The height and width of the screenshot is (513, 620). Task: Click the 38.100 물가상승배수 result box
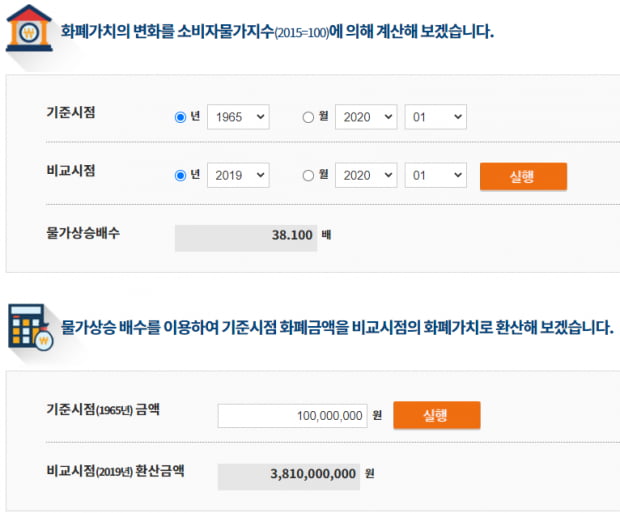click(x=246, y=238)
